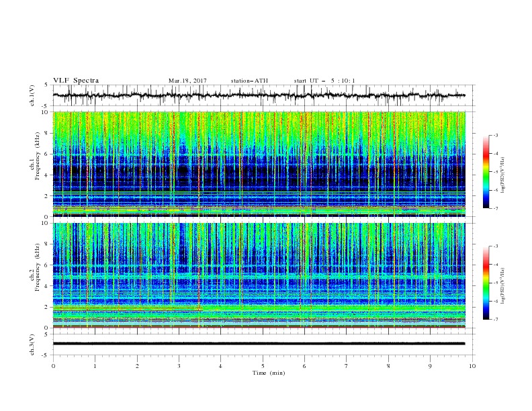Click the '10' tick on time axis

[472, 366]
